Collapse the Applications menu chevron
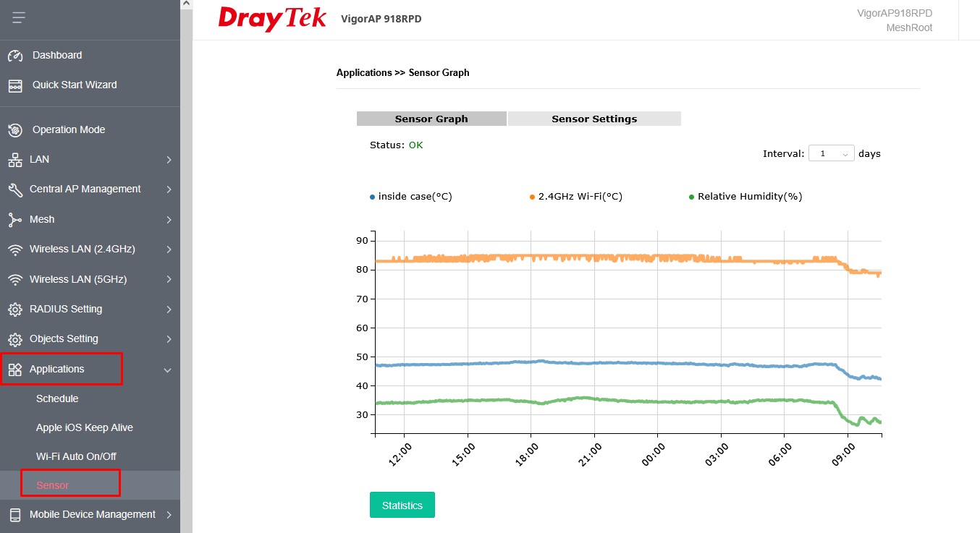The image size is (980, 533). [168, 370]
